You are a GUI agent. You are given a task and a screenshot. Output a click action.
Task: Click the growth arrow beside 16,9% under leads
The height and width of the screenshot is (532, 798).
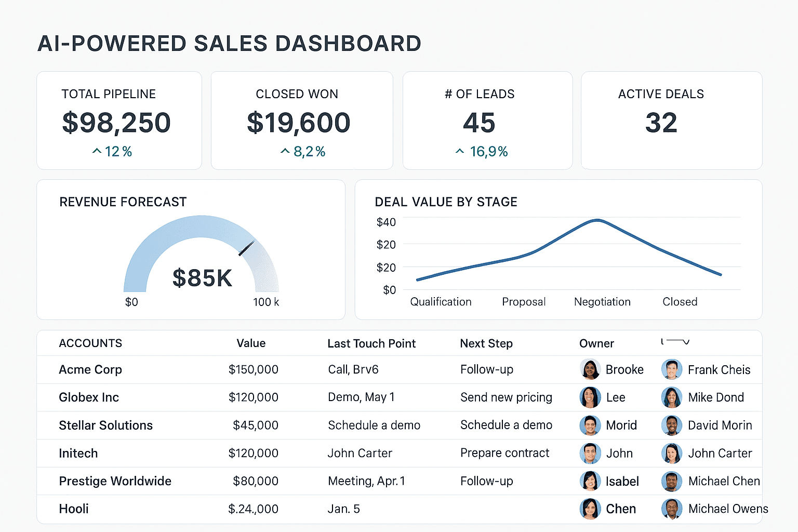(459, 151)
